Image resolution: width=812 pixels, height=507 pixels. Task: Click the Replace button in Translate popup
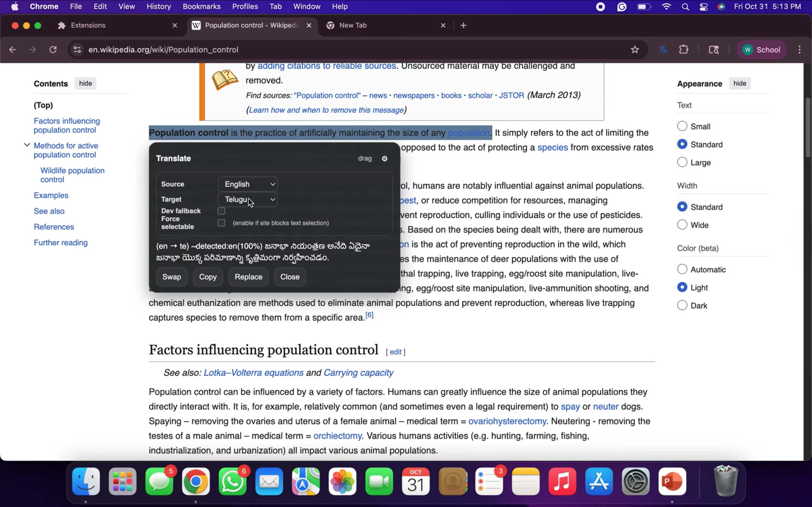pyautogui.click(x=248, y=277)
